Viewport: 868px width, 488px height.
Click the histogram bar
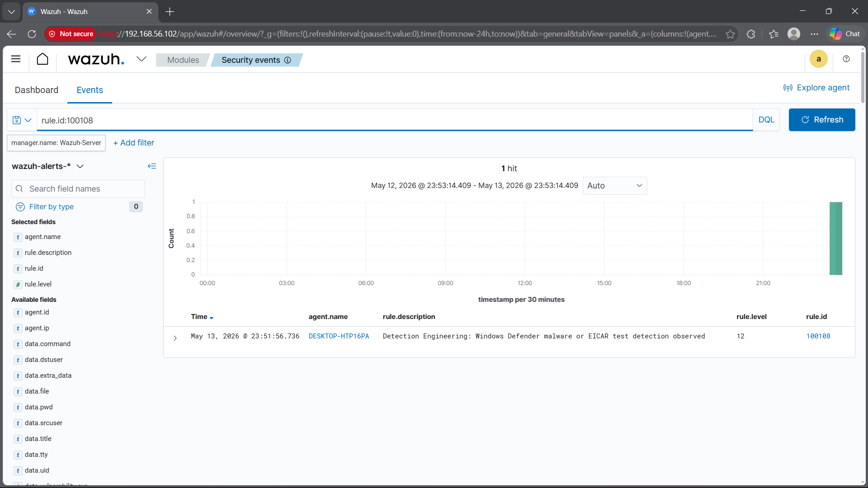click(836, 238)
